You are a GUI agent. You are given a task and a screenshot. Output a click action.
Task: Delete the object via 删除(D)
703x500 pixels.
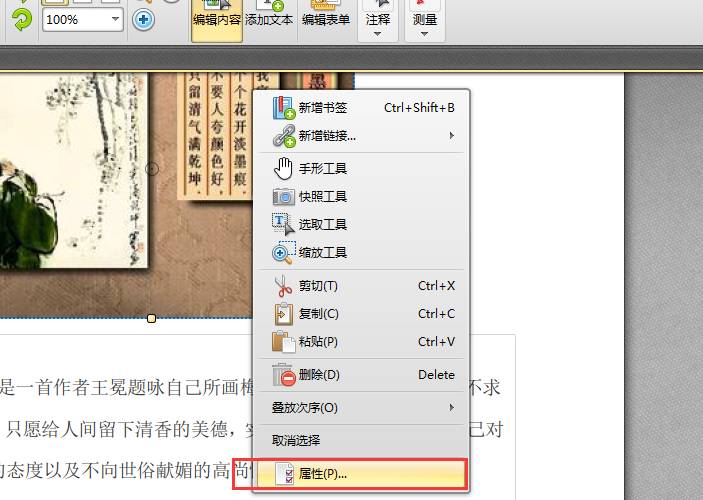(318, 375)
